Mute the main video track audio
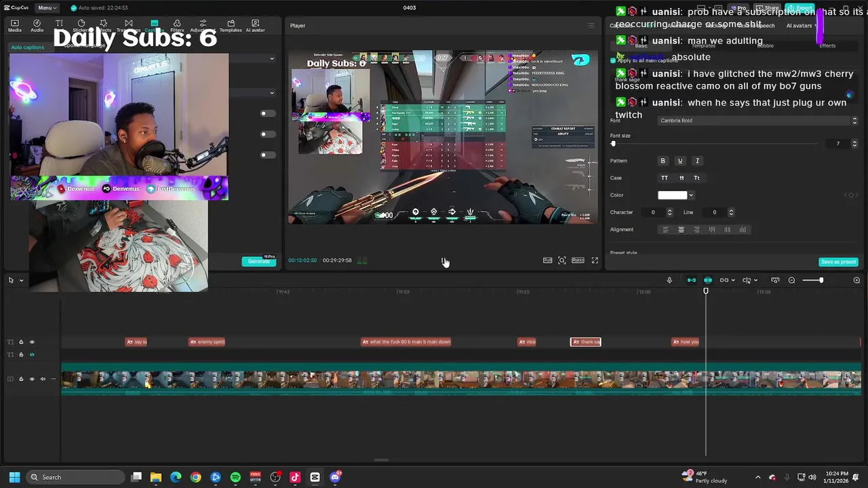Screen dimensions: 868x488 tap(43, 379)
